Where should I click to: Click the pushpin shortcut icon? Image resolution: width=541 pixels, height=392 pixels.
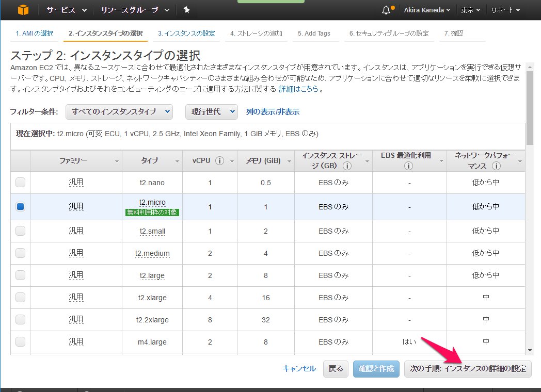click(x=186, y=10)
